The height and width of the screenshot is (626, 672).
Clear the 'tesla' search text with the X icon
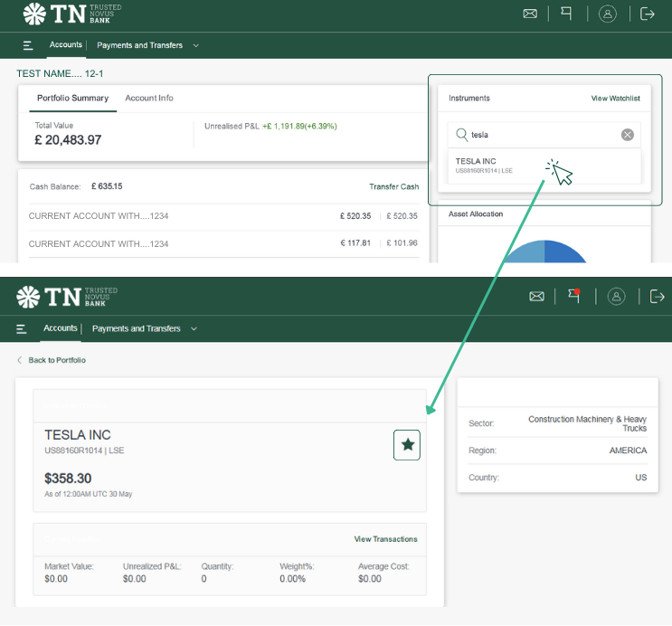point(627,135)
